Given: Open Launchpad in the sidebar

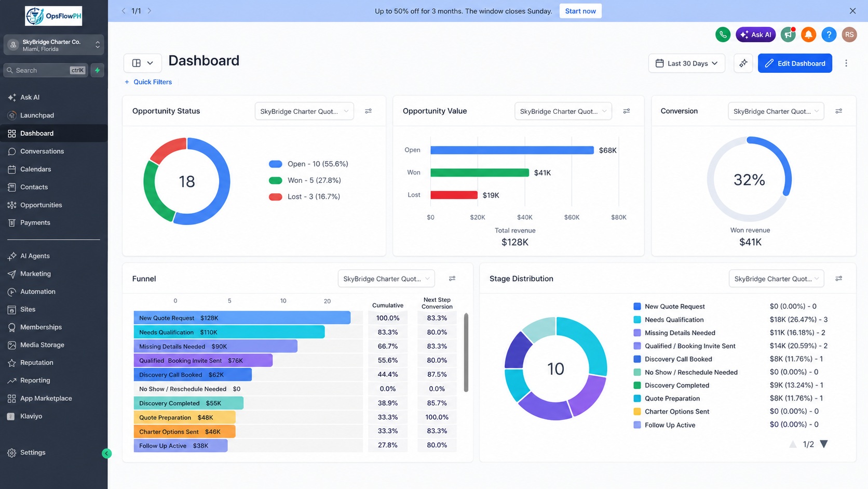Looking at the screenshot, I should tap(54, 115).
